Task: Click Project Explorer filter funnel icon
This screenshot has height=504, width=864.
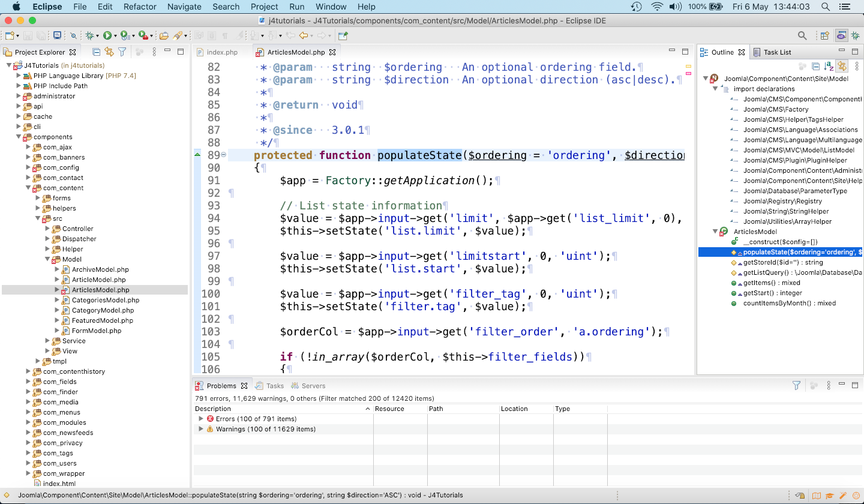Action: coord(122,52)
